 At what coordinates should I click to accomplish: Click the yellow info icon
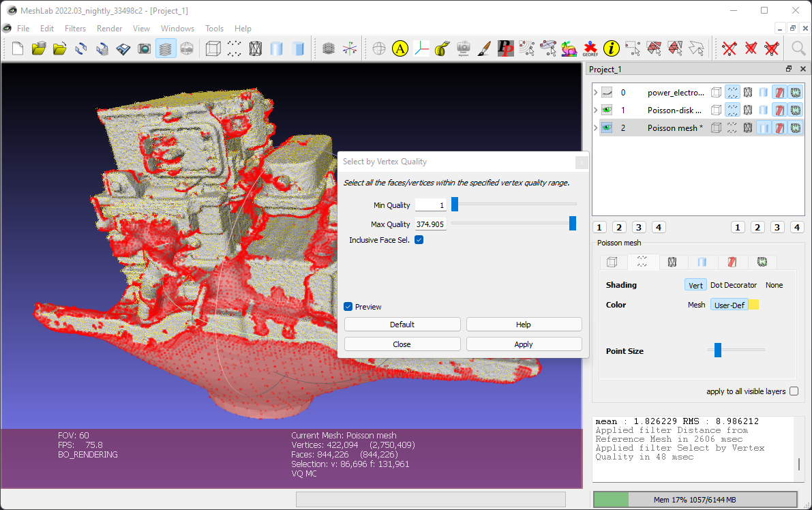point(611,48)
